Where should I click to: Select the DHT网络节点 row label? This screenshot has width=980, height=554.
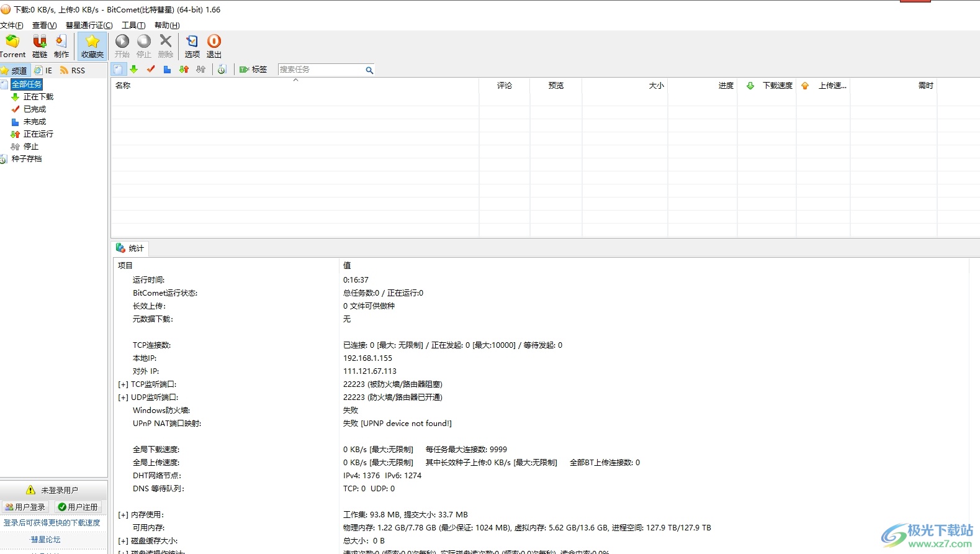[157, 476]
